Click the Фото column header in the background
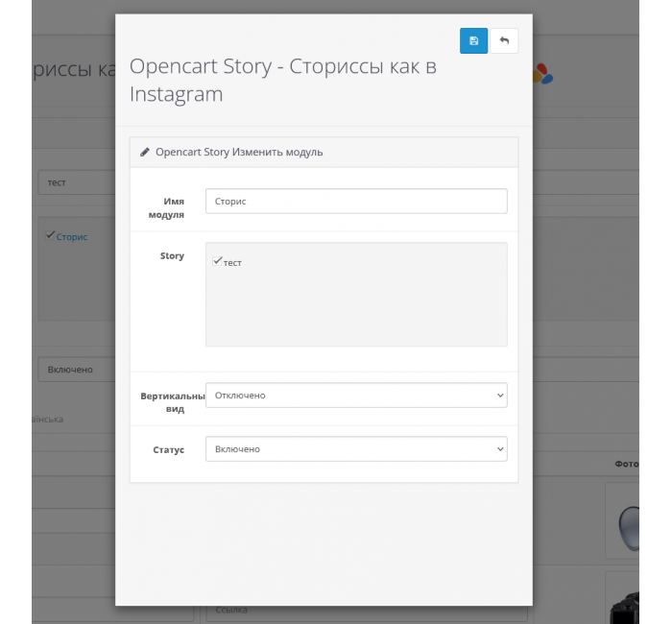The height and width of the screenshot is (624, 672). [627, 464]
